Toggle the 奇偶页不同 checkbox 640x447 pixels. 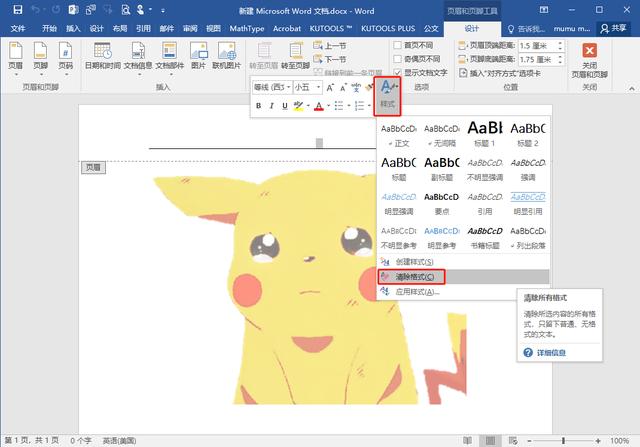397,59
